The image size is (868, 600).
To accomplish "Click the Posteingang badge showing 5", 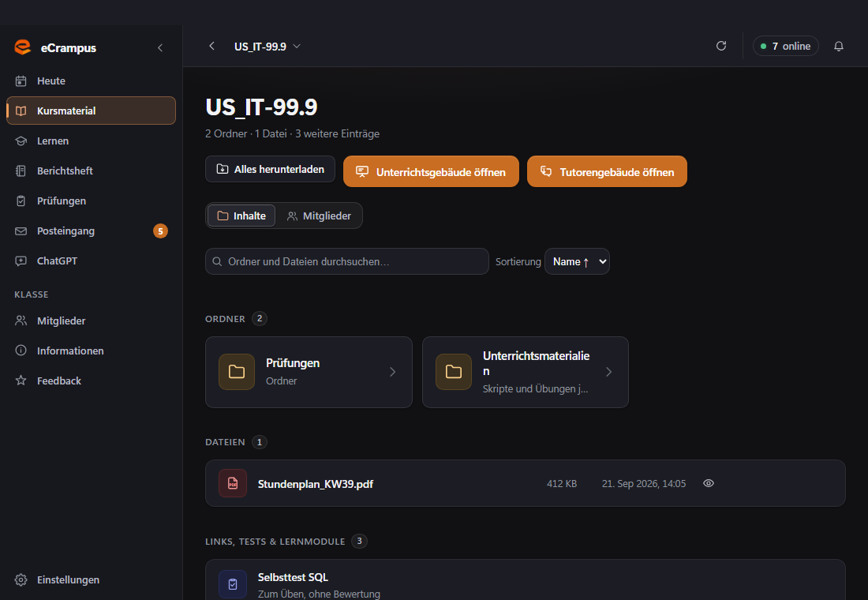I will tap(160, 231).
